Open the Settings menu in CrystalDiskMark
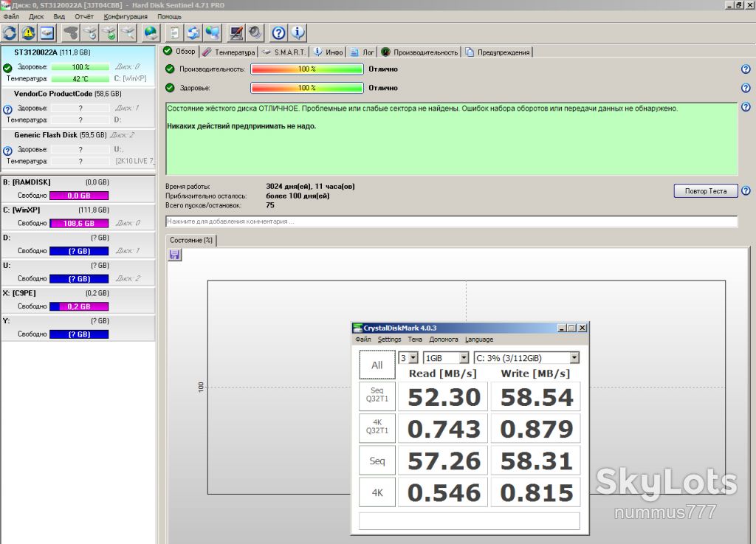Screen dimensions: 756x544 tap(389, 340)
